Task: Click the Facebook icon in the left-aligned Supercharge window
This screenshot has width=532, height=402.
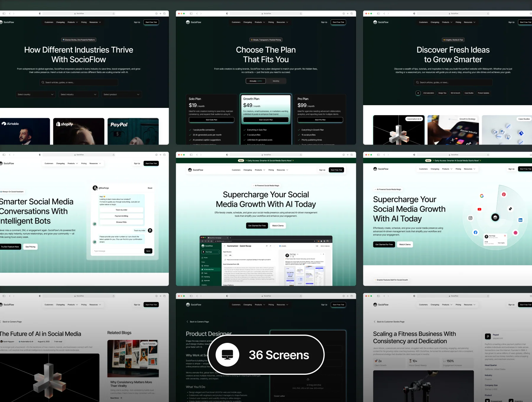Action: tap(476, 232)
